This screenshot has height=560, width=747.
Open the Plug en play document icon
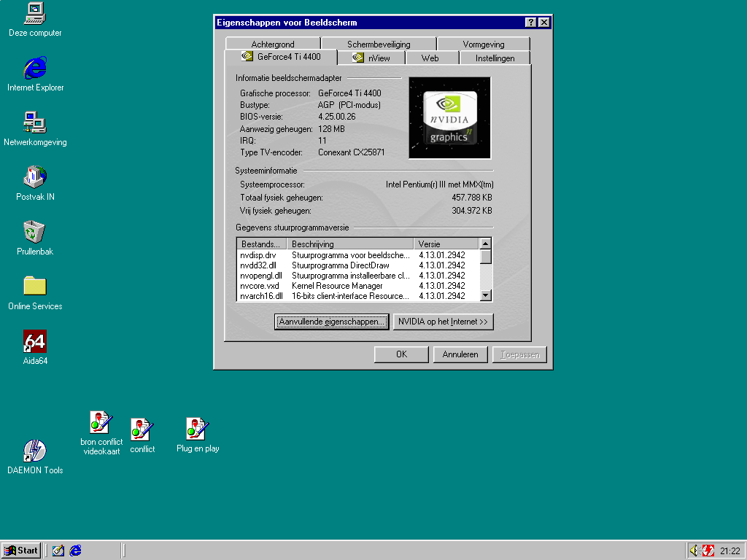click(x=197, y=429)
